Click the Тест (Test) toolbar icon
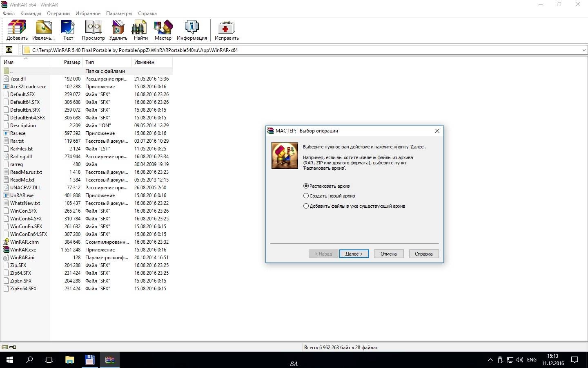Viewport: 588px width, 368px height. [68, 30]
